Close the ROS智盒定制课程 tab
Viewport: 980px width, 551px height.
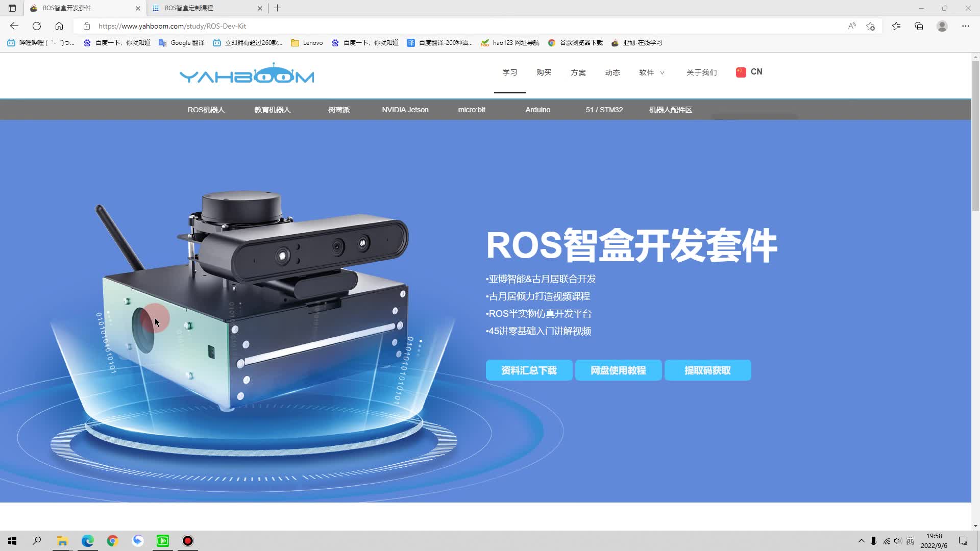260,8
